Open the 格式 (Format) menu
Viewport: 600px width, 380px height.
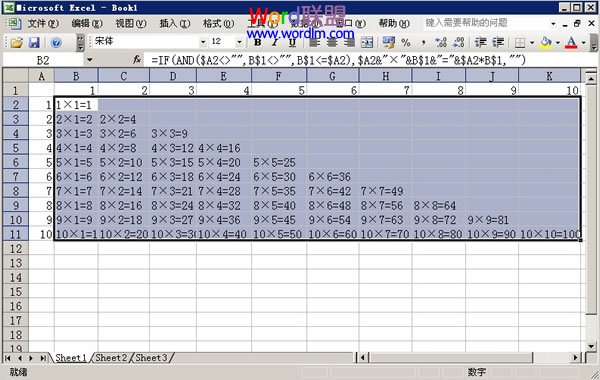[218, 24]
